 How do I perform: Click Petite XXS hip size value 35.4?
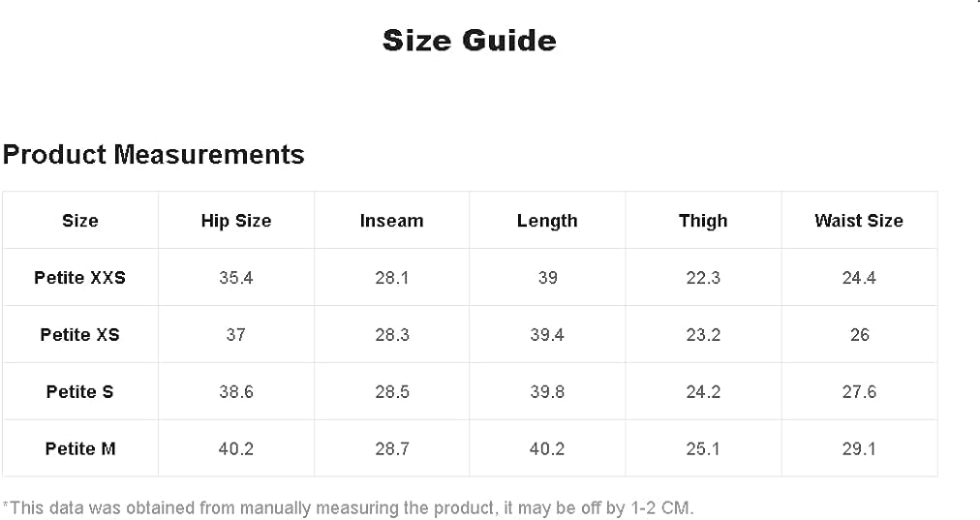point(236,278)
